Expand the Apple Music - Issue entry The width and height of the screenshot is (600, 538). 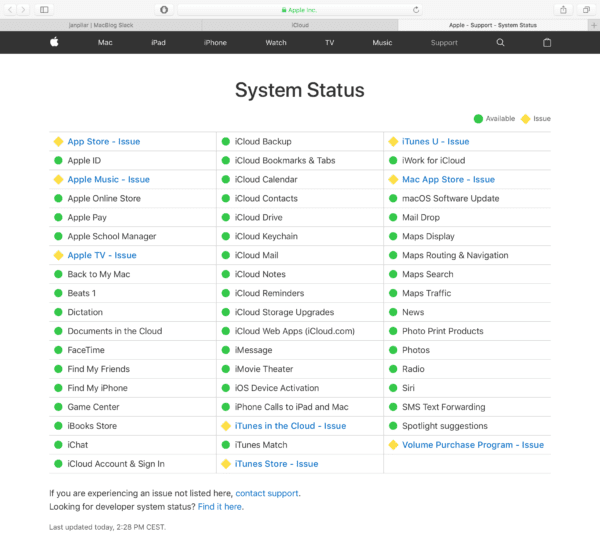click(x=108, y=180)
